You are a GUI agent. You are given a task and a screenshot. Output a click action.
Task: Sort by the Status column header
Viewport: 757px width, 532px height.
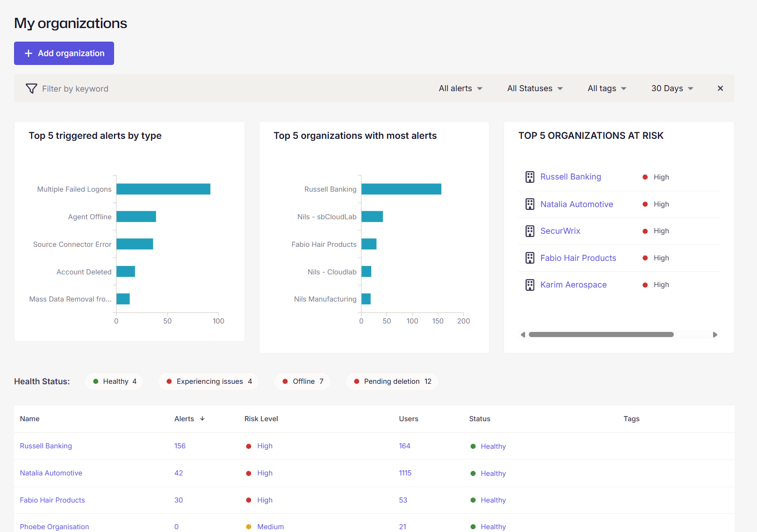click(480, 419)
